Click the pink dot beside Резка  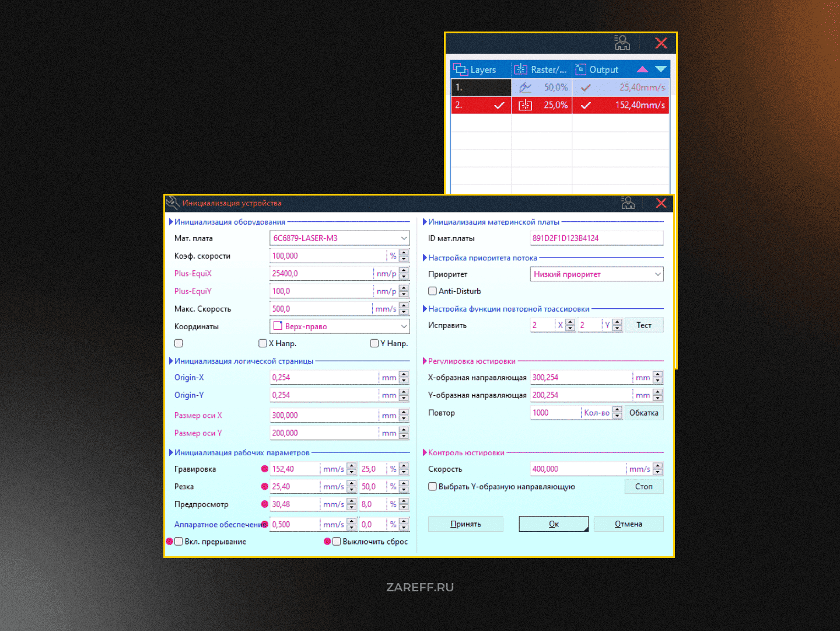265,486
